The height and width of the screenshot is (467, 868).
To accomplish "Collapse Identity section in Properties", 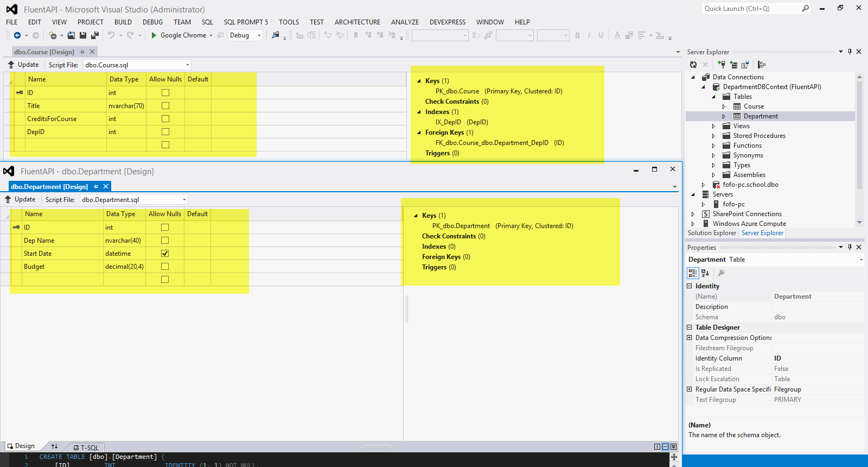I will coord(690,286).
